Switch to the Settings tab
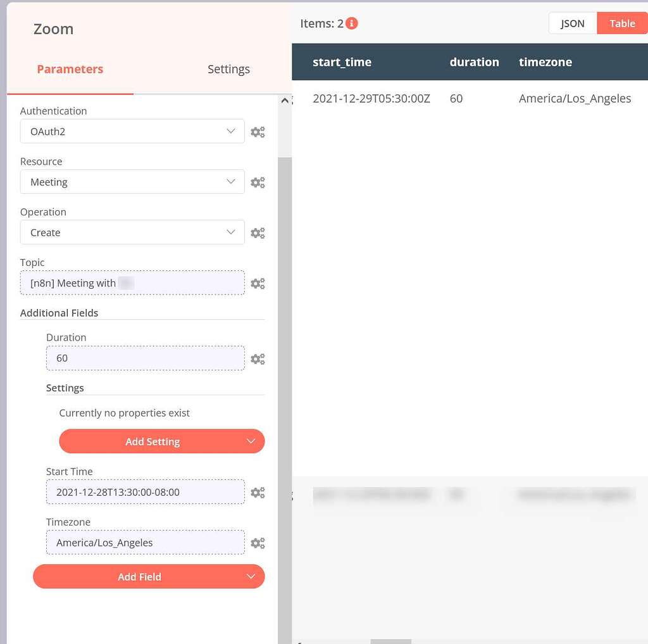 pyautogui.click(x=228, y=69)
